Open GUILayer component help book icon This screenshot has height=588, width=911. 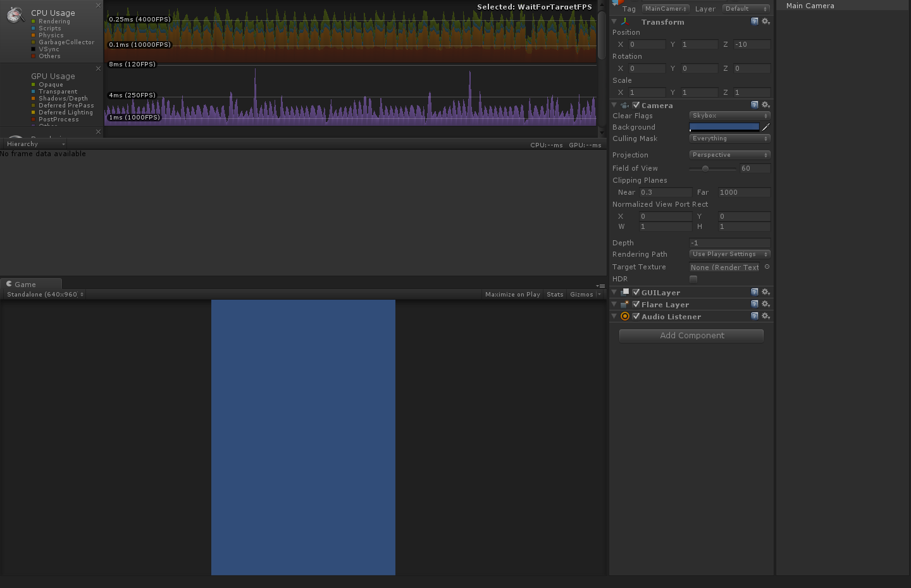tap(754, 292)
